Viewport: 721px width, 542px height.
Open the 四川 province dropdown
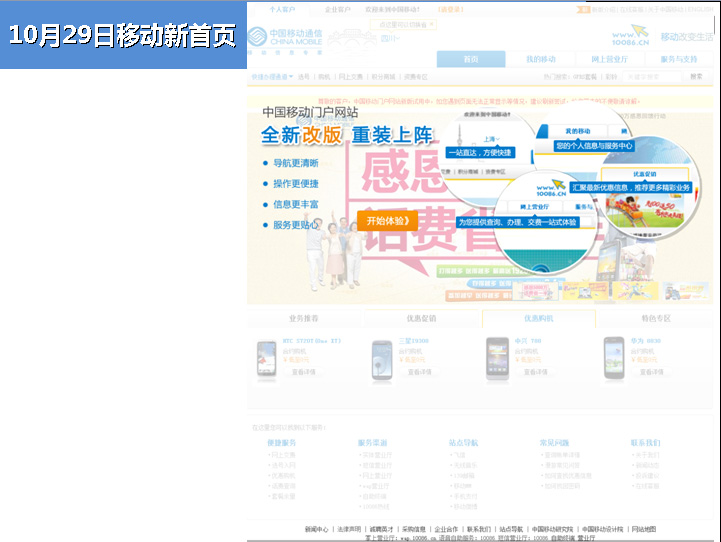(x=390, y=39)
